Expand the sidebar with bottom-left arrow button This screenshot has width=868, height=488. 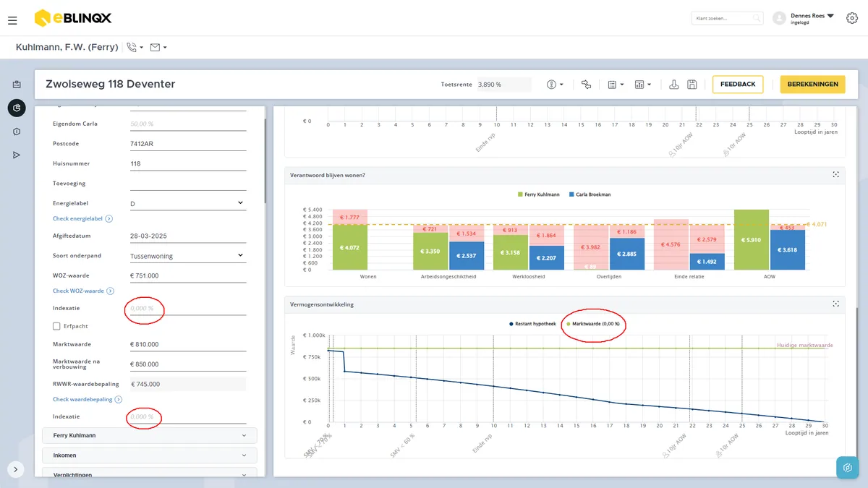pos(16,468)
